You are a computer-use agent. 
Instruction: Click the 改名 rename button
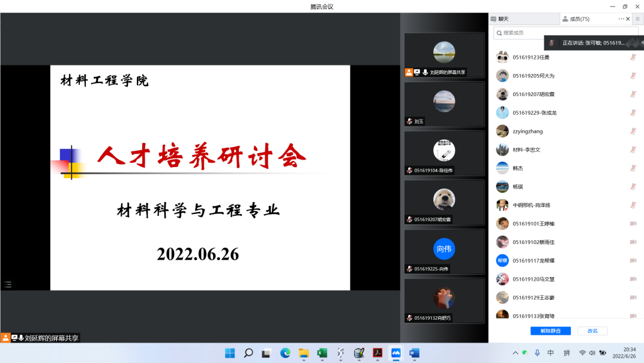tap(592, 331)
